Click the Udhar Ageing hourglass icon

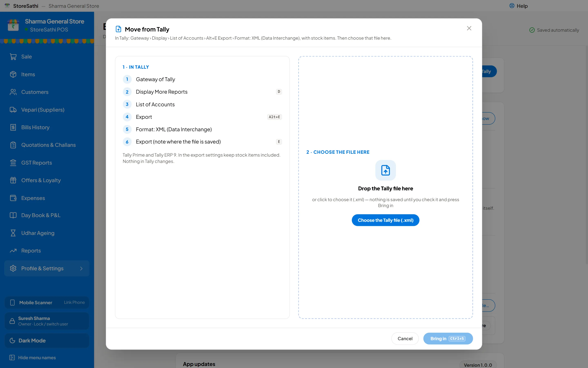pyautogui.click(x=13, y=233)
